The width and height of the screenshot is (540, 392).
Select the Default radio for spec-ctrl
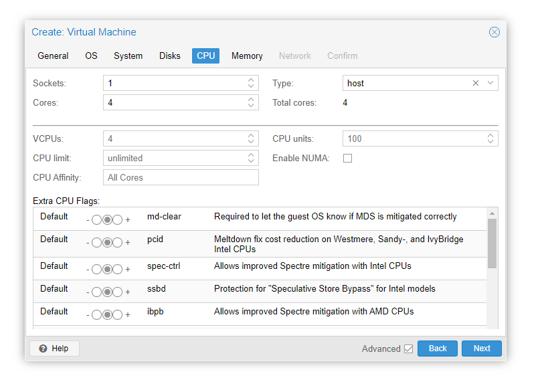tap(106, 269)
